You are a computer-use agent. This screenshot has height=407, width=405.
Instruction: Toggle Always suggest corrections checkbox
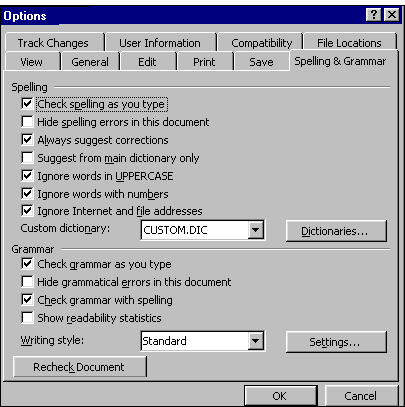[x=27, y=140]
